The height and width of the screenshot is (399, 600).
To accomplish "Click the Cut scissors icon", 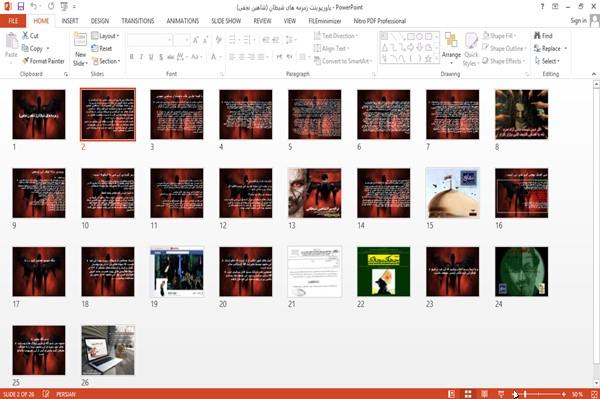I will (25, 36).
